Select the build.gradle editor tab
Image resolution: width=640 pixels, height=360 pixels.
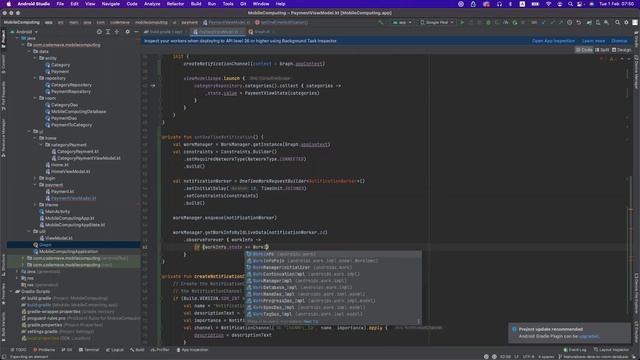166,31
